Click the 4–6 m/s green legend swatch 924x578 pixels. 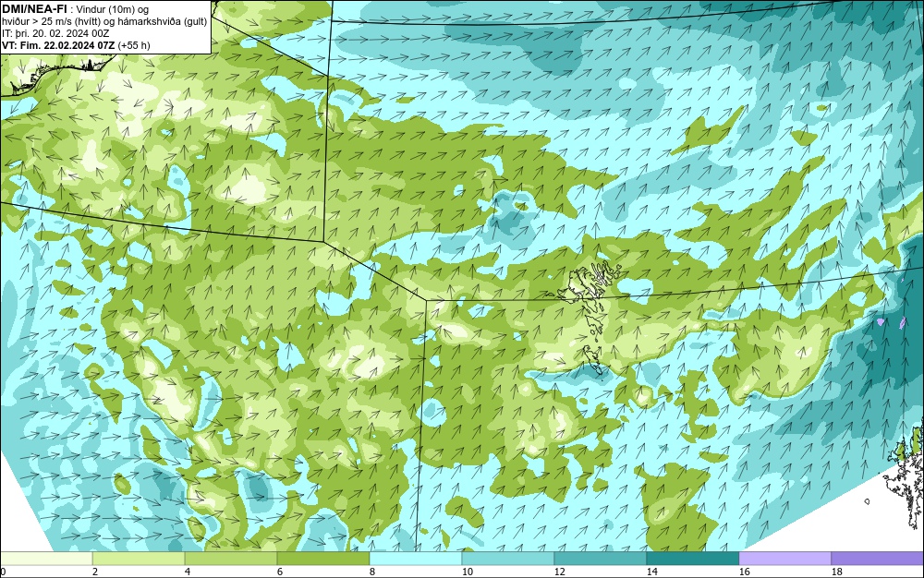(x=231, y=559)
